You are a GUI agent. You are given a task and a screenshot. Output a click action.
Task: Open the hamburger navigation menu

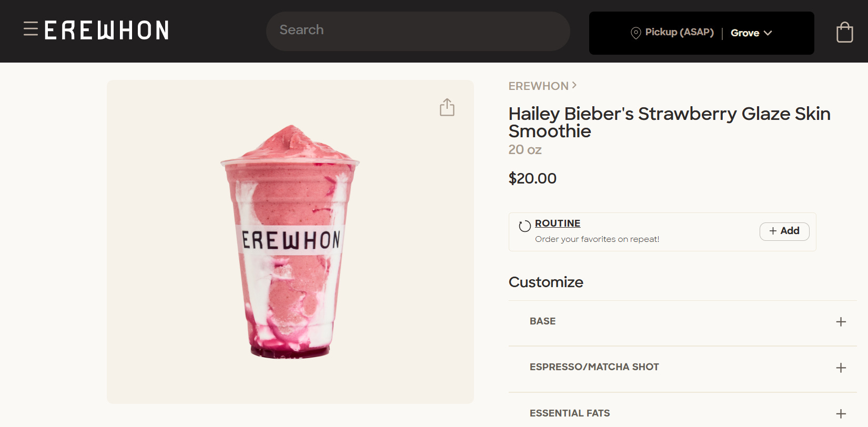(31, 29)
